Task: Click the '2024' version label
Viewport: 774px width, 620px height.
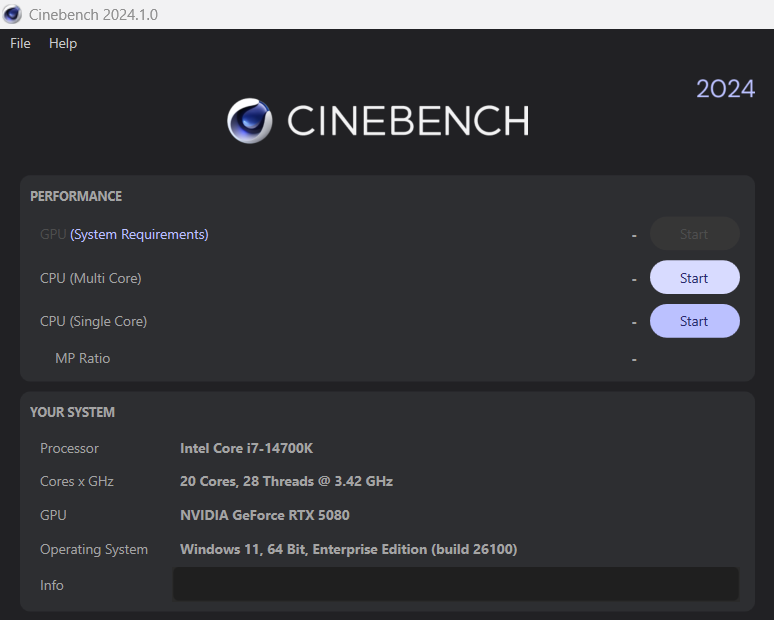Action: [725, 89]
